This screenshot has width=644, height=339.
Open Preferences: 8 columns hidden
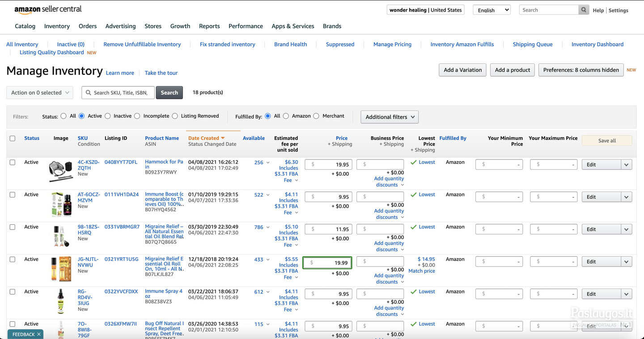tap(581, 70)
